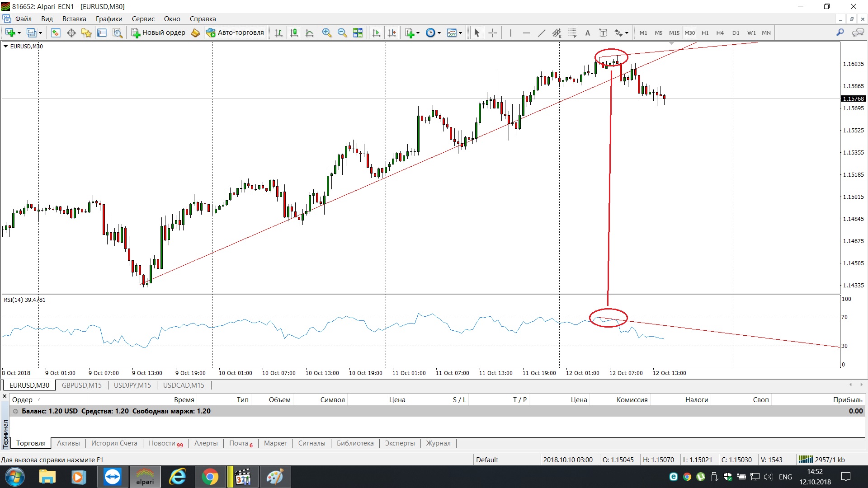Click the Profiles icon
This screenshot has width=868, height=488.
tap(31, 33)
